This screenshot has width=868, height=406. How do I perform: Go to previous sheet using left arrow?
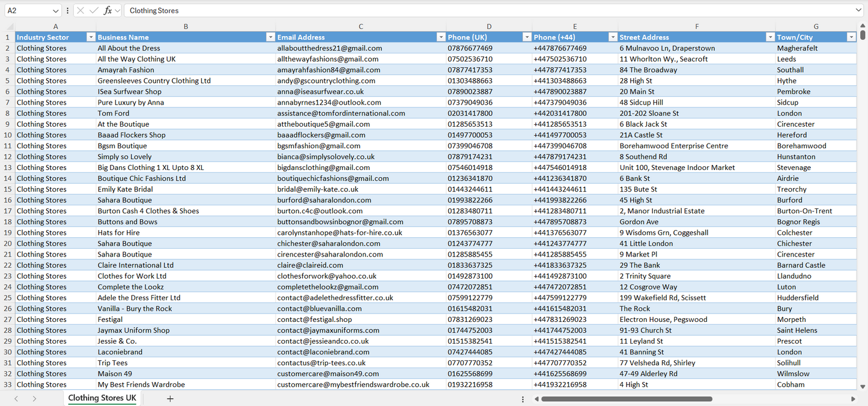[x=16, y=398]
